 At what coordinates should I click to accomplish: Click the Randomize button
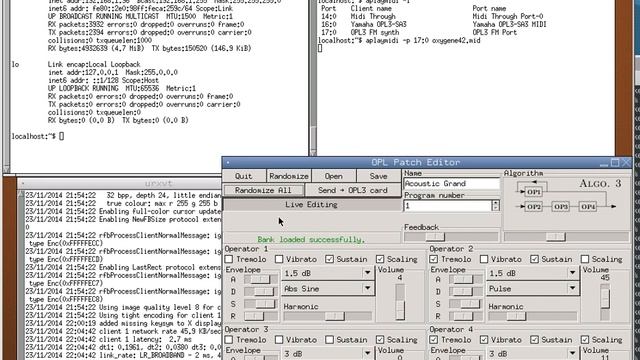click(289, 176)
